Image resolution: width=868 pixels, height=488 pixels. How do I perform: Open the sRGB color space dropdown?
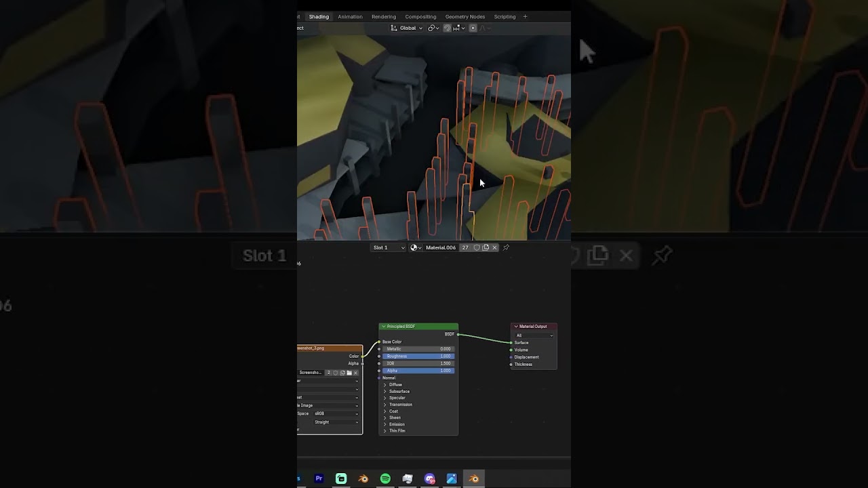(x=336, y=413)
